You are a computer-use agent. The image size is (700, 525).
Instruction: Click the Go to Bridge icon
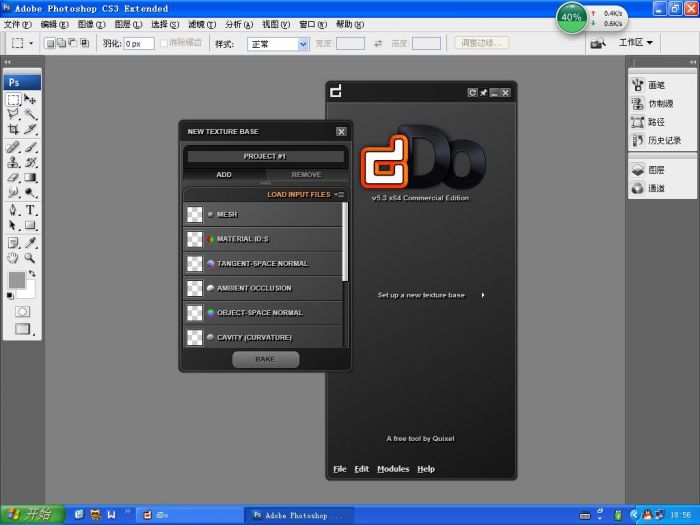tap(598, 43)
